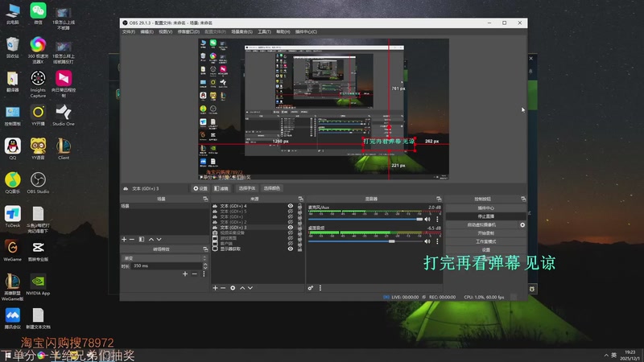
Task: Remove selected source with minus icon
Action: (x=223, y=288)
